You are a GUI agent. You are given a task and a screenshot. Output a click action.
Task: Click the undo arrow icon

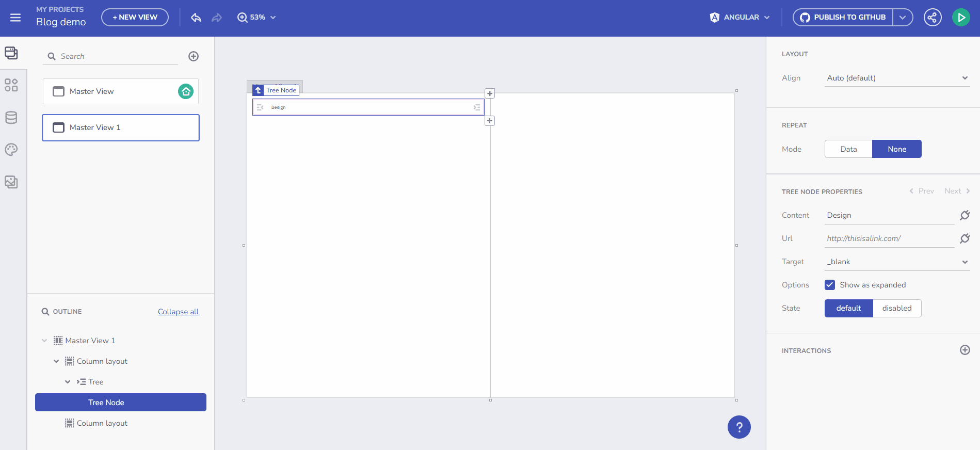(x=196, y=18)
